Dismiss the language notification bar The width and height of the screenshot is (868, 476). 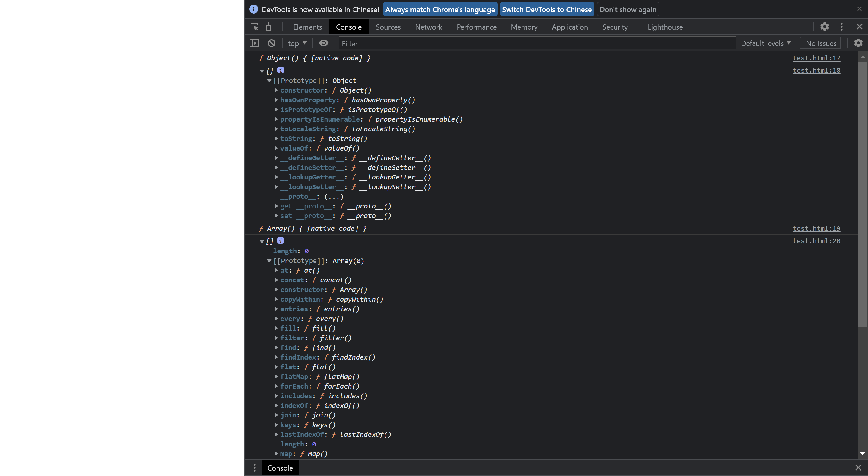tap(859, 9)
